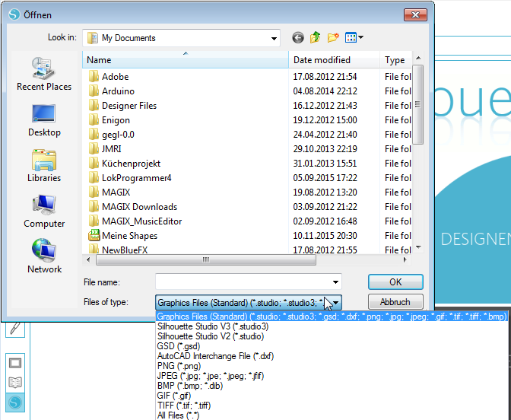This screenshot has width=511, height=420.
Task: Expand the Look in dropdown
Action: [x=274, y=39]
